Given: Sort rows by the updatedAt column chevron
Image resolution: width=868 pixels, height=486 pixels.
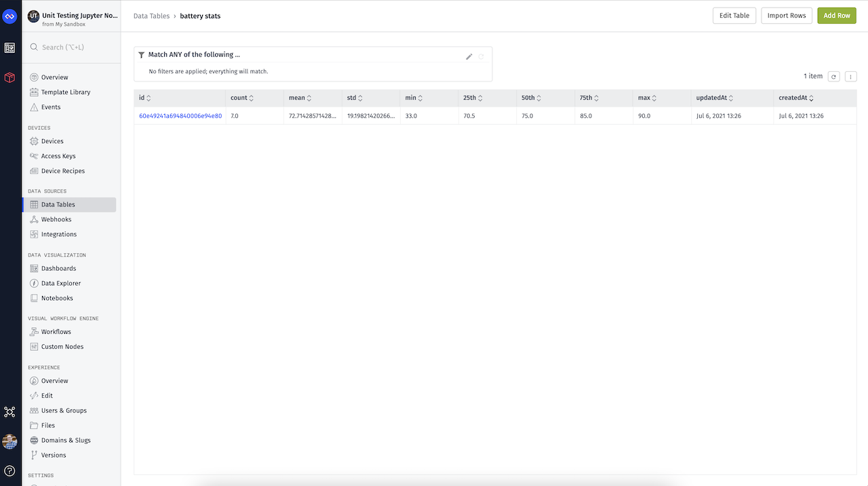Looking at the screenshot, I should click(x=730, y=97).
